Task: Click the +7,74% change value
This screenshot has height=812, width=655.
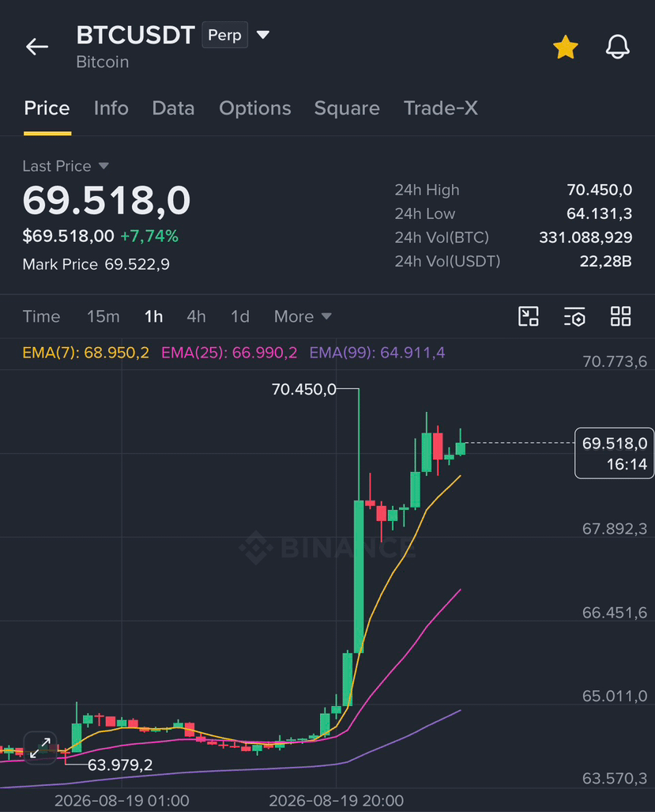Action: pos(149,236)
